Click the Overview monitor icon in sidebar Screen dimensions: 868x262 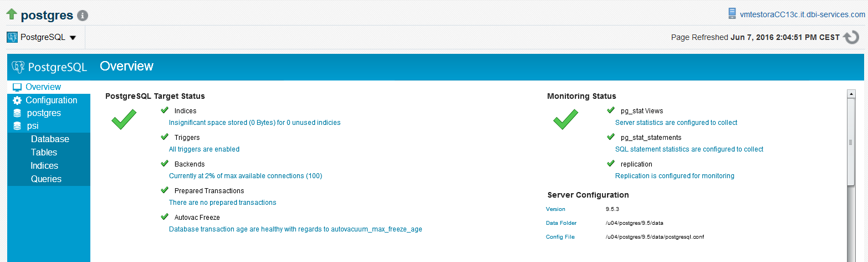click(x=17, y=87)
